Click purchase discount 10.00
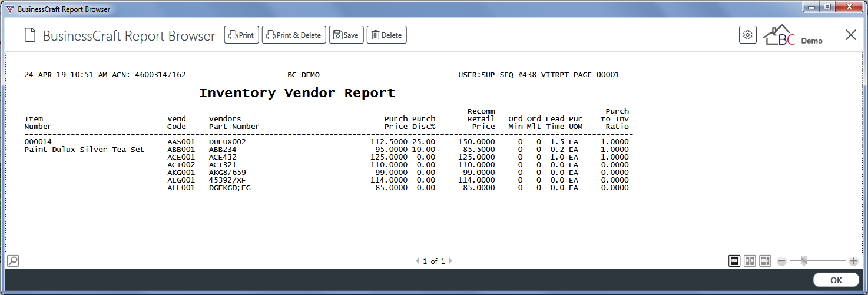868x295 pixels. pos(424,150)
